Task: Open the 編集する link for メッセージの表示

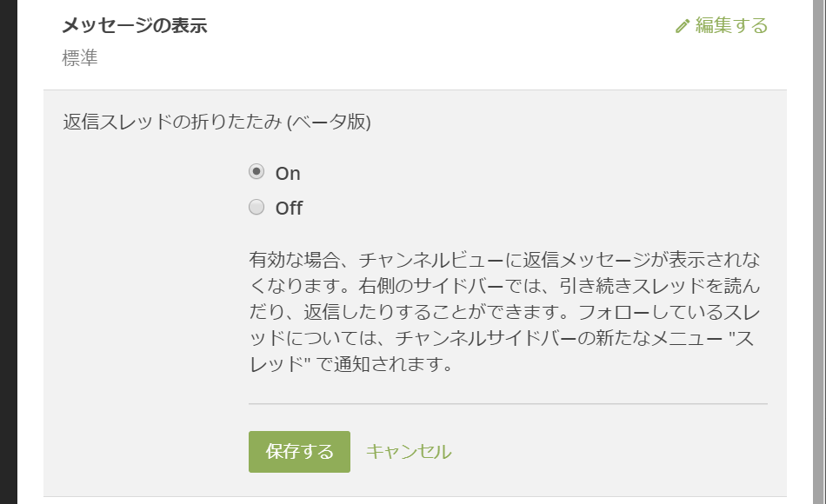Action: tap(722, 25)
